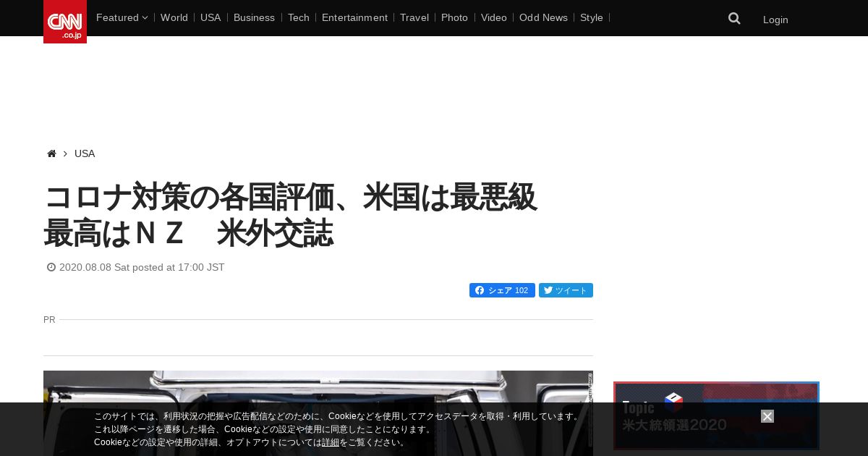Open the Video section

click(x=494, y=17)
